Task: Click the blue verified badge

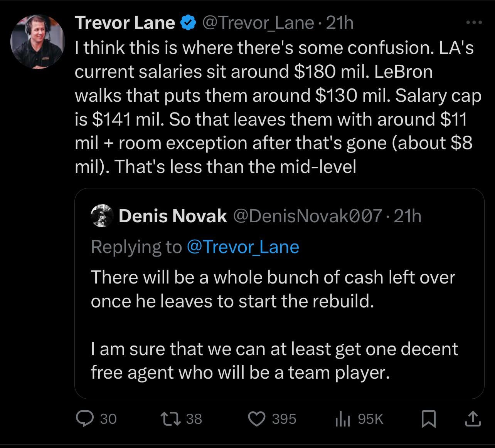Action: [x=188, y=23]
